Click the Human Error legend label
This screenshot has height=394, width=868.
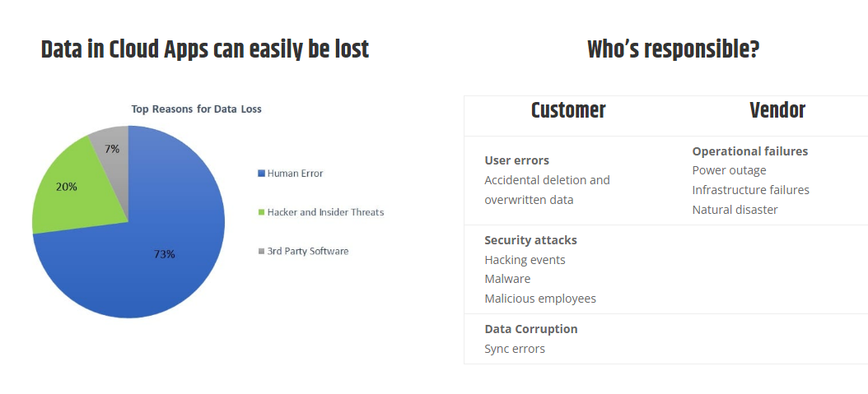(x=295, y=174)
